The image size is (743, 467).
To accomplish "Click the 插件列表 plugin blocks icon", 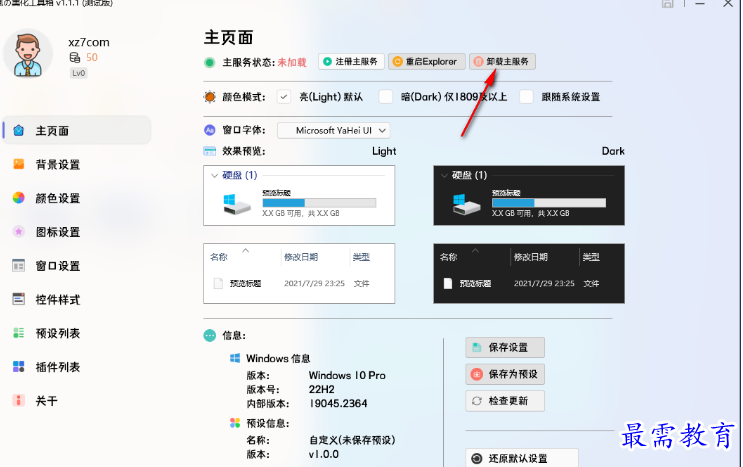I will pyautogui.click(x=18, y=367).
